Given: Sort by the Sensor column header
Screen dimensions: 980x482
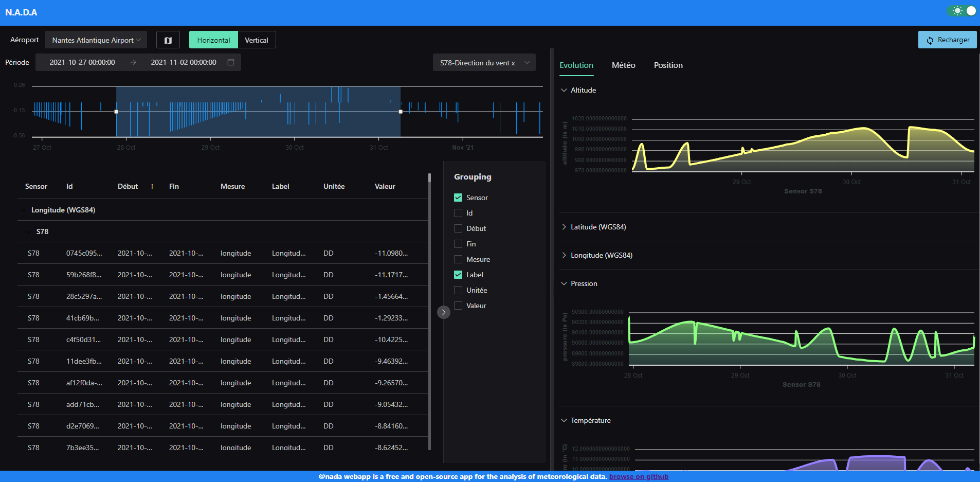Looking at the screenshot, I should 36,186.
